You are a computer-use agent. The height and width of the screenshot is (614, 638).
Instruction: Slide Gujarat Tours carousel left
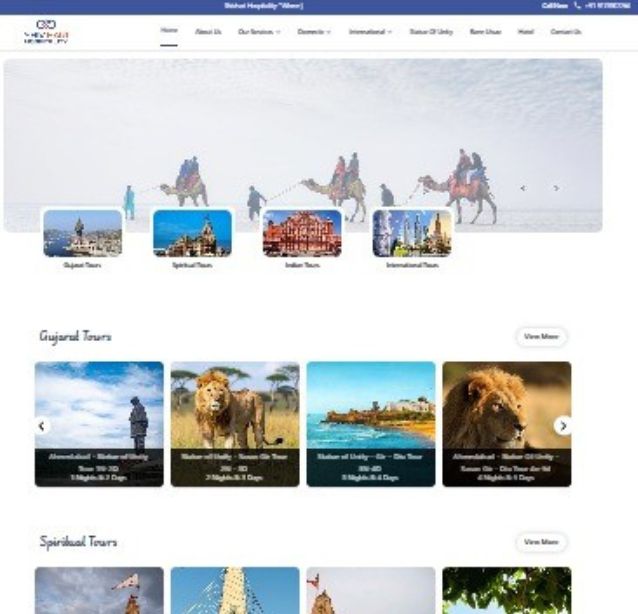[x=42, y=426]
